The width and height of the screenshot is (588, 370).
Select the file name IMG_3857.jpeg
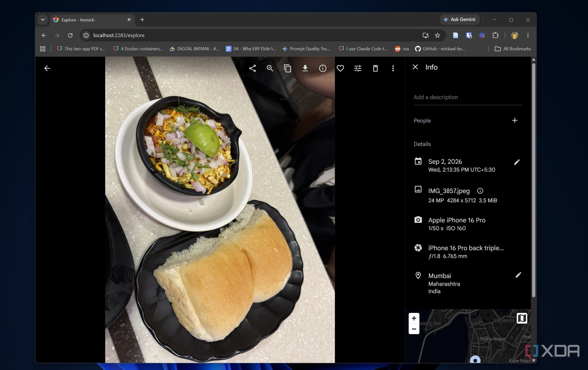[449, 191]
